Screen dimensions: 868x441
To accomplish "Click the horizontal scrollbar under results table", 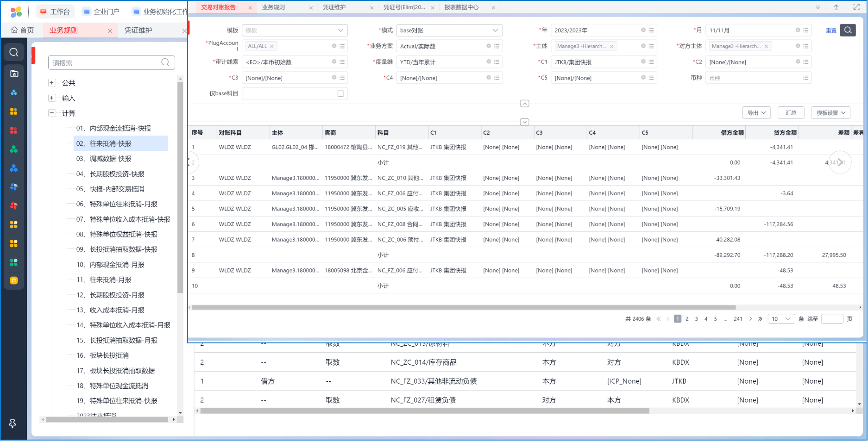I will (463, 307).
